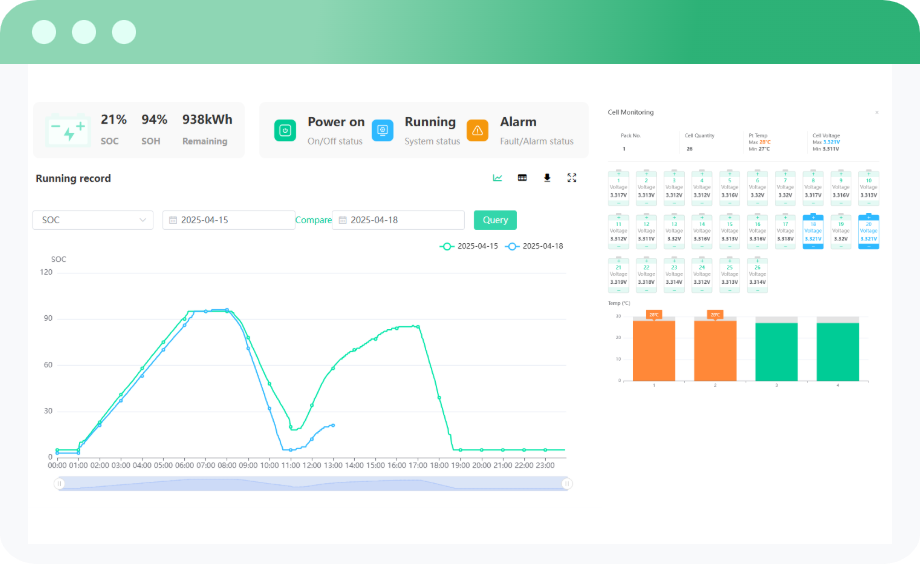This screenshot has width=920, height=564.
Task: Switch to table view icon
Action: 522,178
